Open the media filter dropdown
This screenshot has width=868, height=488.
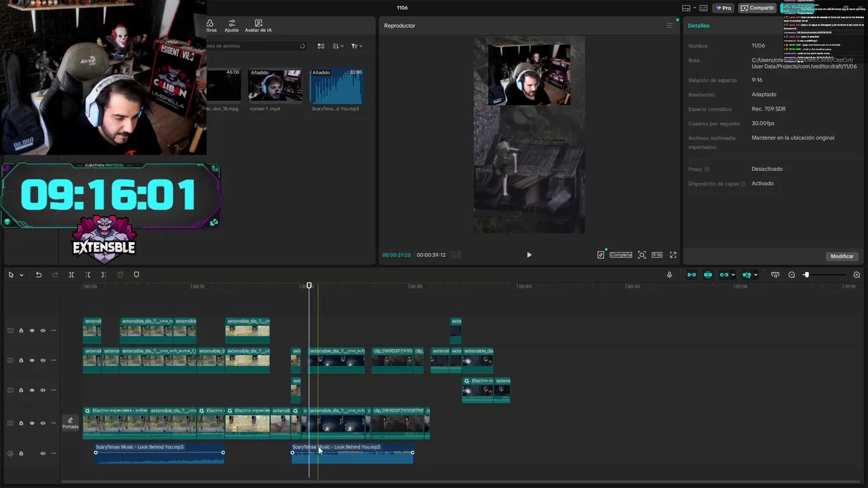pyautogui.click(x=357, y=46)
